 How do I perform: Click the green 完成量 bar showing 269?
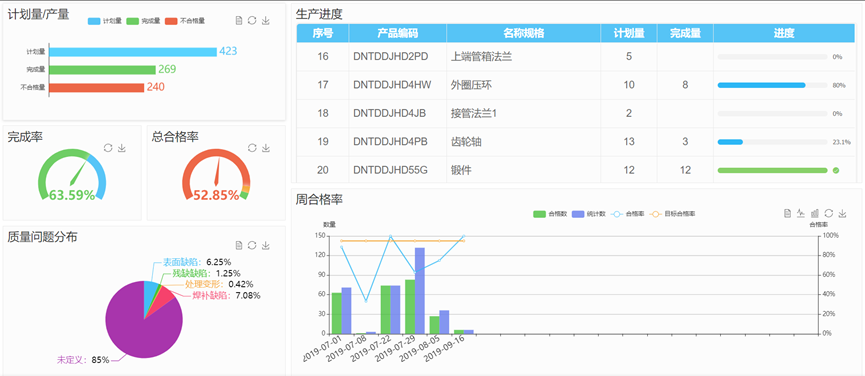coord(103,69)
